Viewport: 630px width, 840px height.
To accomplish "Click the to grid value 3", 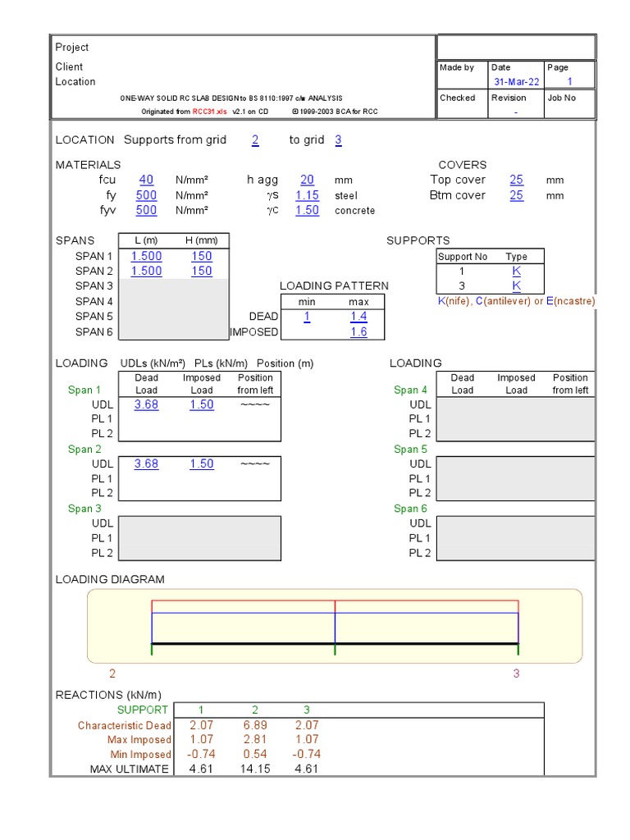I will pos(338,139).
